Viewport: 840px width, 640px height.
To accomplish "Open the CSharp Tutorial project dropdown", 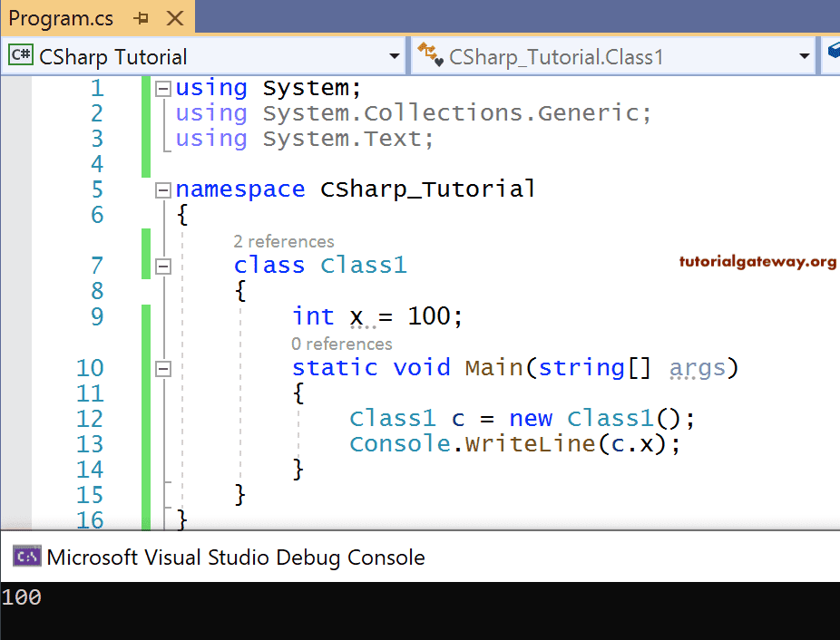I will coord(396,55).
